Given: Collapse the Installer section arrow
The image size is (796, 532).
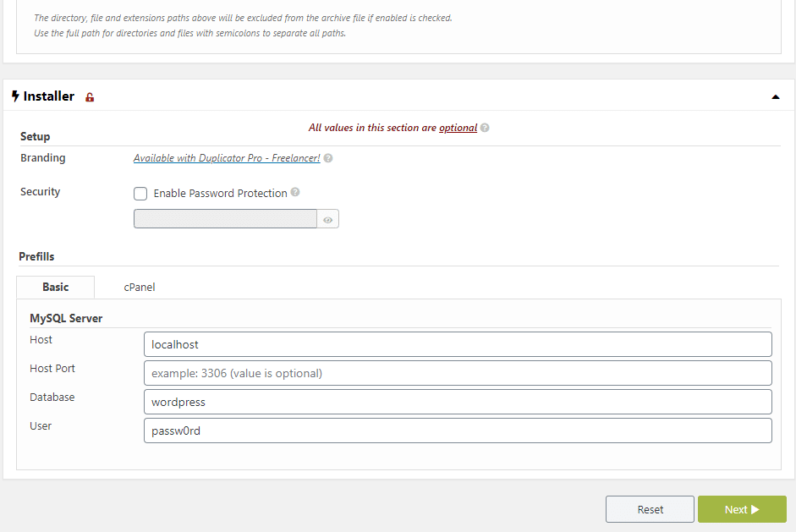Looking at the screenshot, I should [775, 97].
